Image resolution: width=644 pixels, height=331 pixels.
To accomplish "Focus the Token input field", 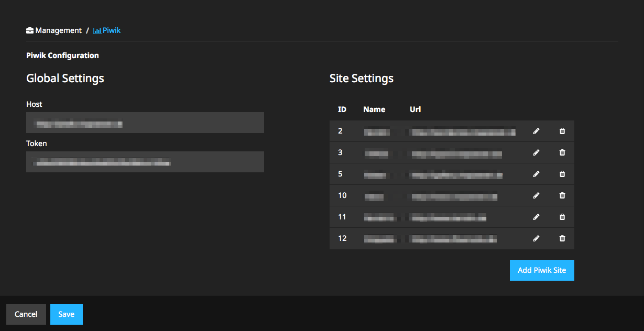I will (x=145, y=162).
